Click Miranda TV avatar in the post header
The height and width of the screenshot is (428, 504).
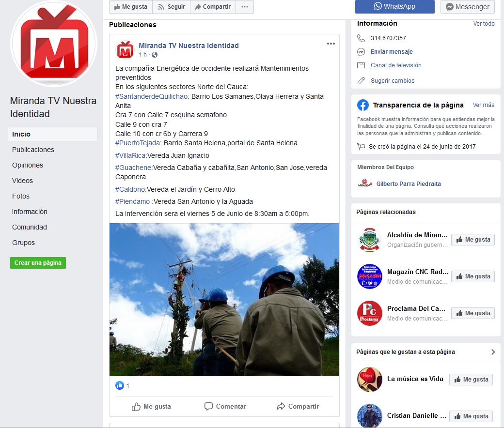125,50
